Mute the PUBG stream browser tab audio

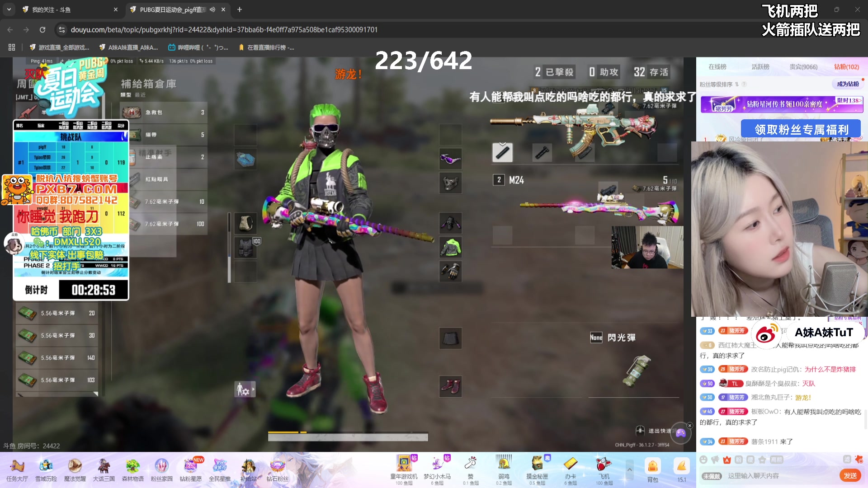(x=212, y=9)
